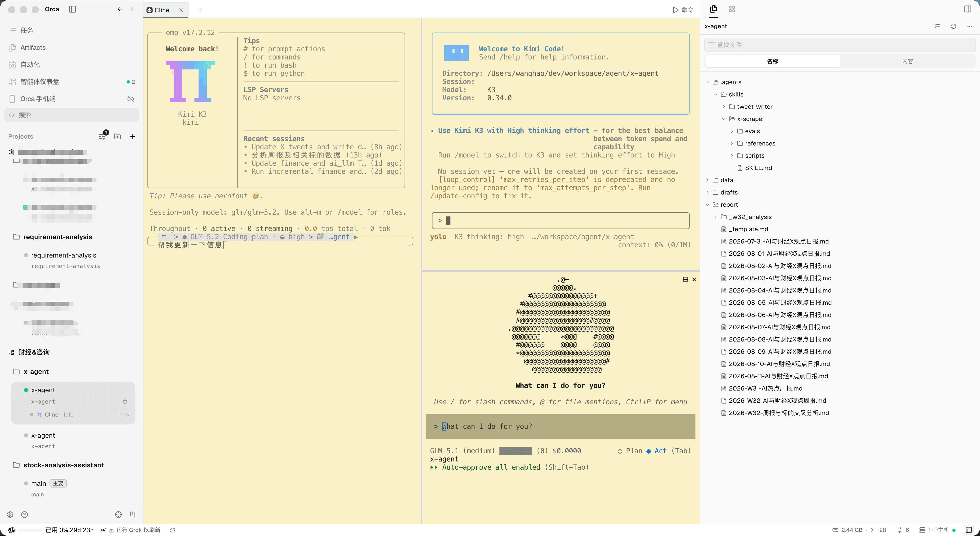The image size is (980, 536).
Task: Open the Projects filter settings icon
Action: click(102, 136)
